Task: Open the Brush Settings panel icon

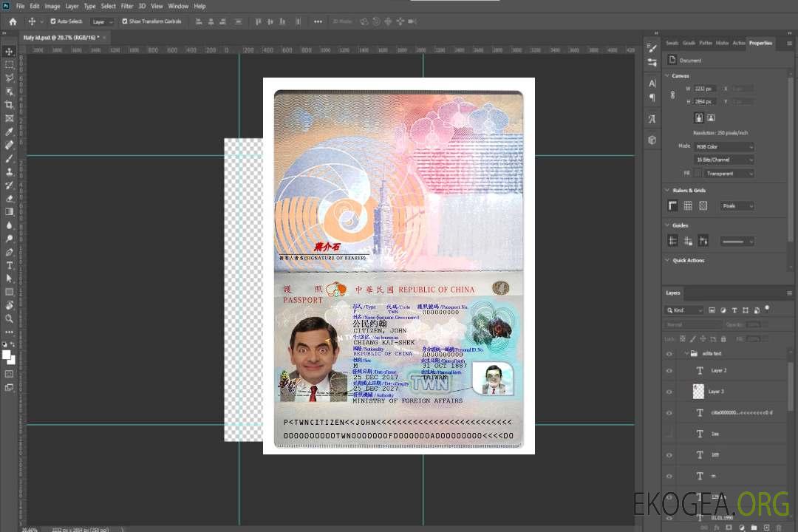Action: pyautogui.click(x=652, y=48)
